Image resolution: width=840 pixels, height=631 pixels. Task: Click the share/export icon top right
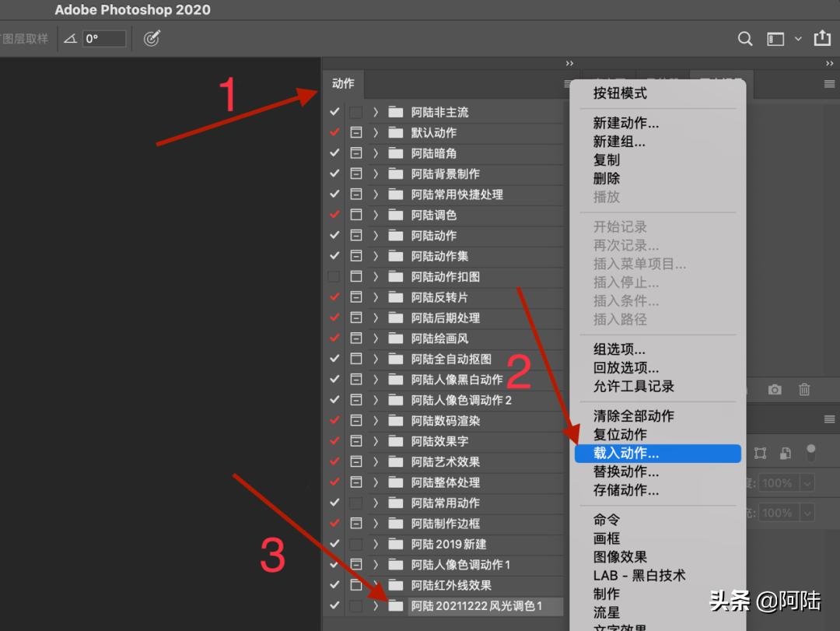pos(823,38)
